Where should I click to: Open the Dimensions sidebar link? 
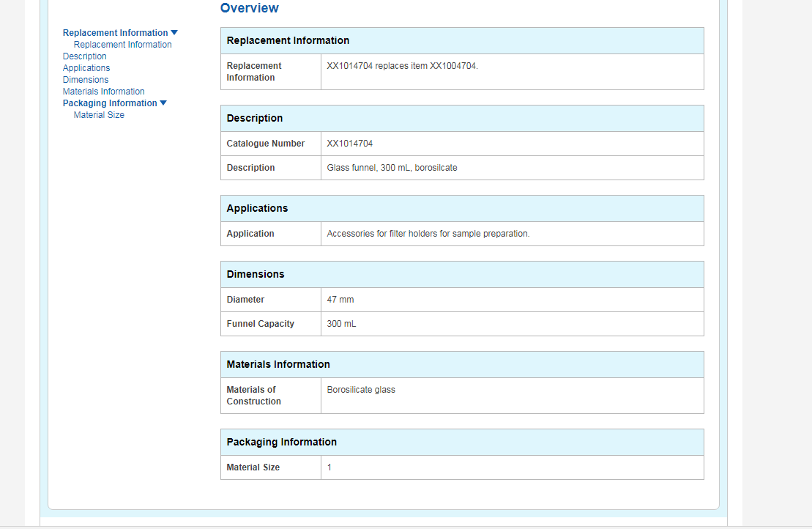coord(86,80)
